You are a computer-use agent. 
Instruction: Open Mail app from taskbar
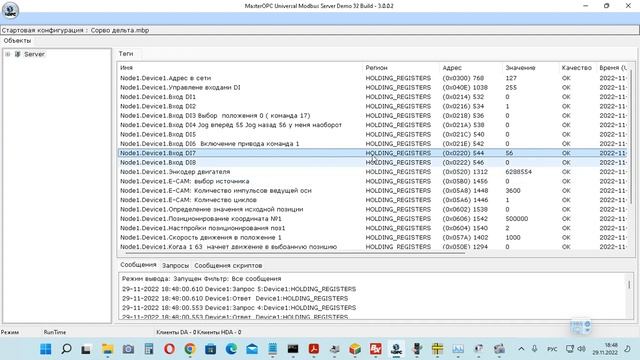coord(252,349)
